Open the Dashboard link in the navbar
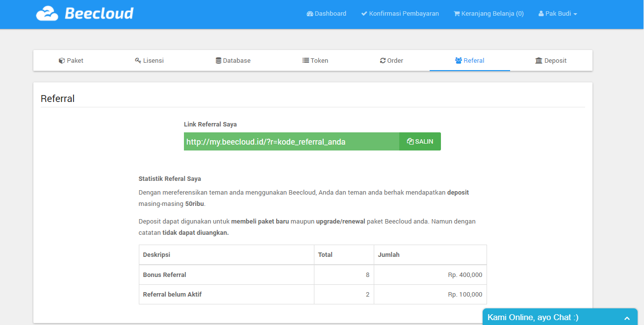The image size is (644, 325). (326, 14)
